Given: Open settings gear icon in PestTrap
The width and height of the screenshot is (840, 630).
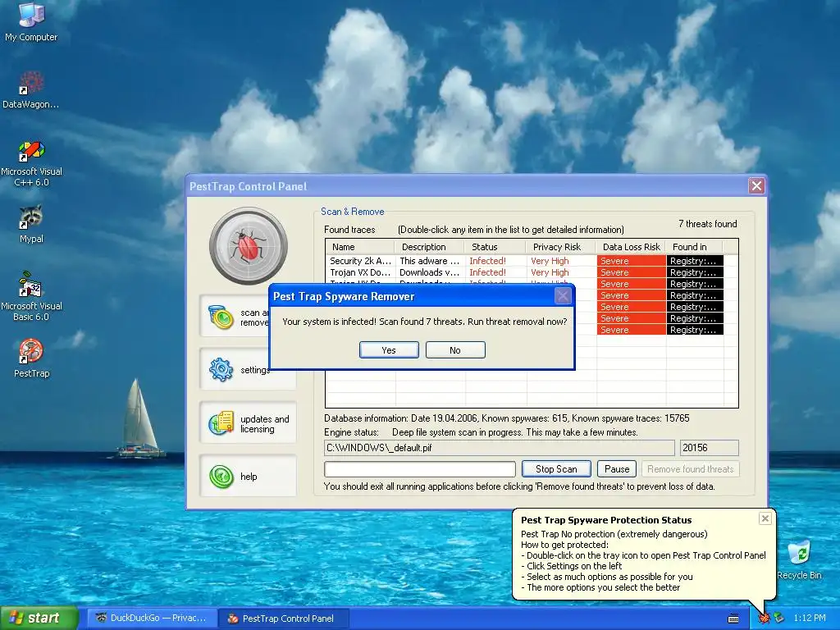Looking at the screenshot, I should (221, 370).
